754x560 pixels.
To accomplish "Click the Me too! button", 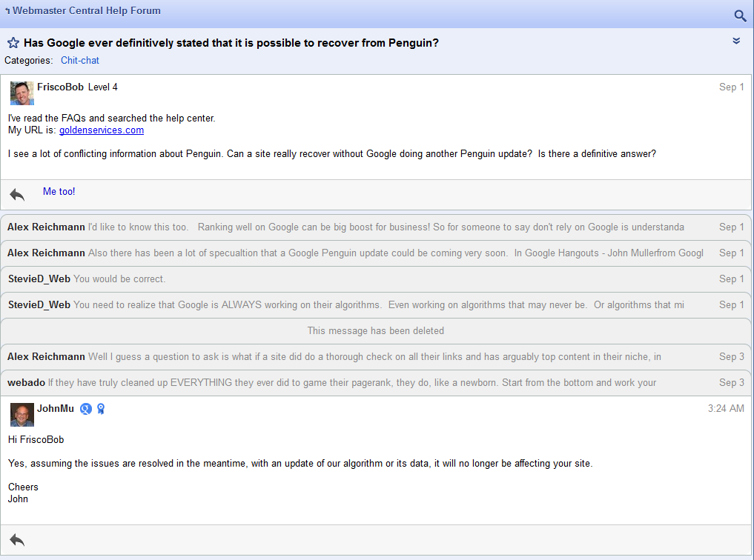I will 59,192.
